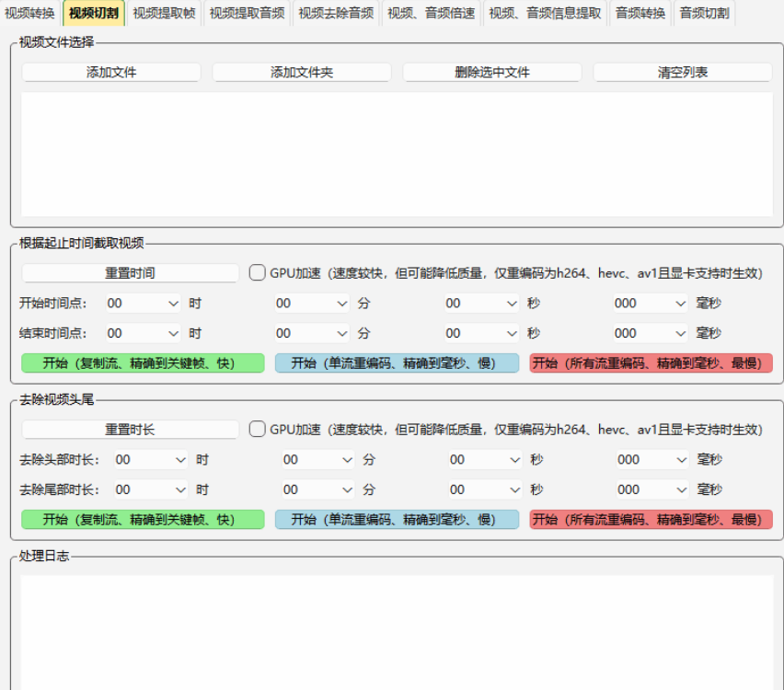Click the 添加文件 button
Screen dimensions: 784x690
(111, 73)
